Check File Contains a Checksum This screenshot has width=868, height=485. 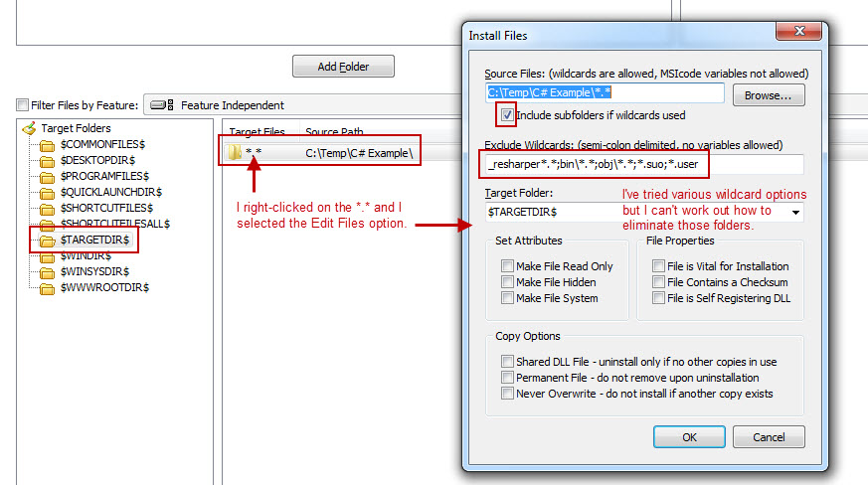658,282
